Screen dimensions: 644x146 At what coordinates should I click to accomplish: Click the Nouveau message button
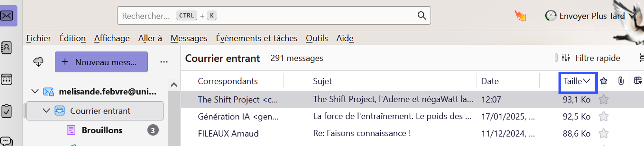[101, 62]
